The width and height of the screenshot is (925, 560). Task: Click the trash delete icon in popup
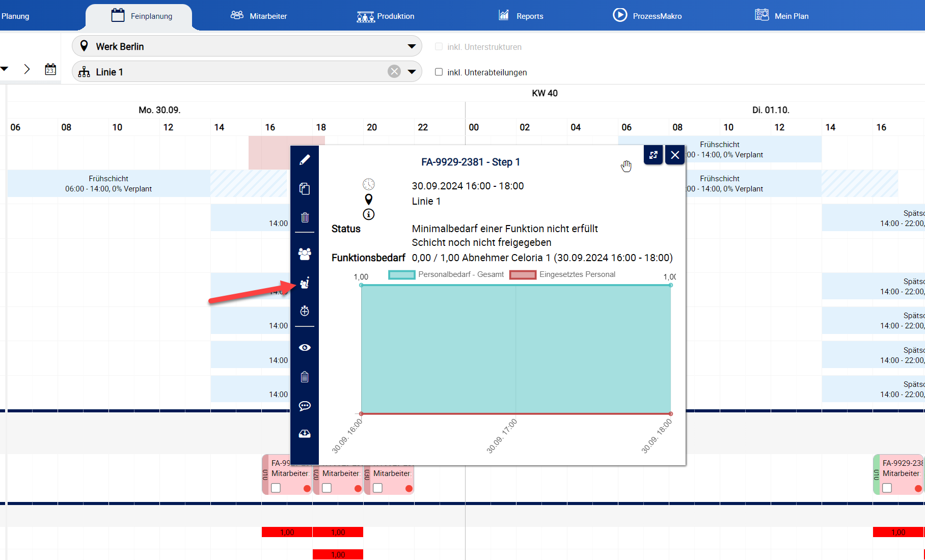305,218
